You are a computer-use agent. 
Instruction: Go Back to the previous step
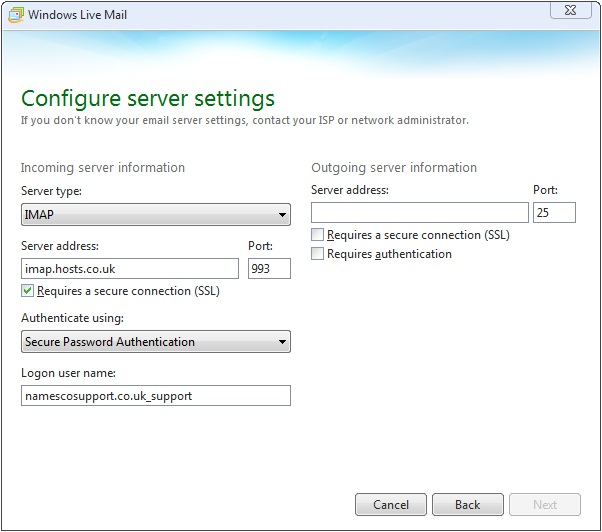coord(468,504)
